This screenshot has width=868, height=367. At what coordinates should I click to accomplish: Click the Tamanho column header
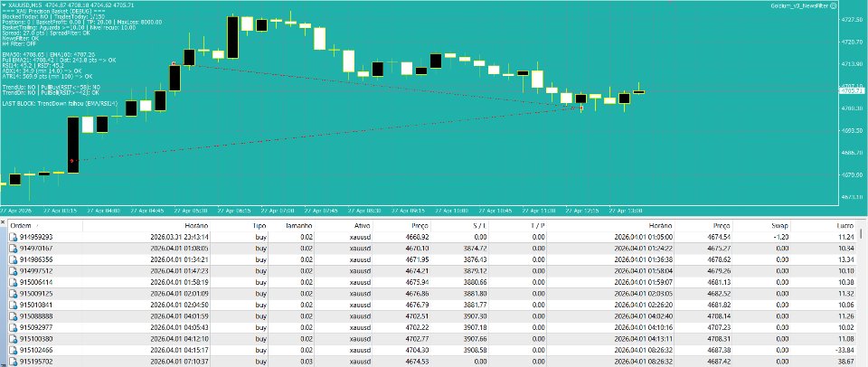(299, 226)
